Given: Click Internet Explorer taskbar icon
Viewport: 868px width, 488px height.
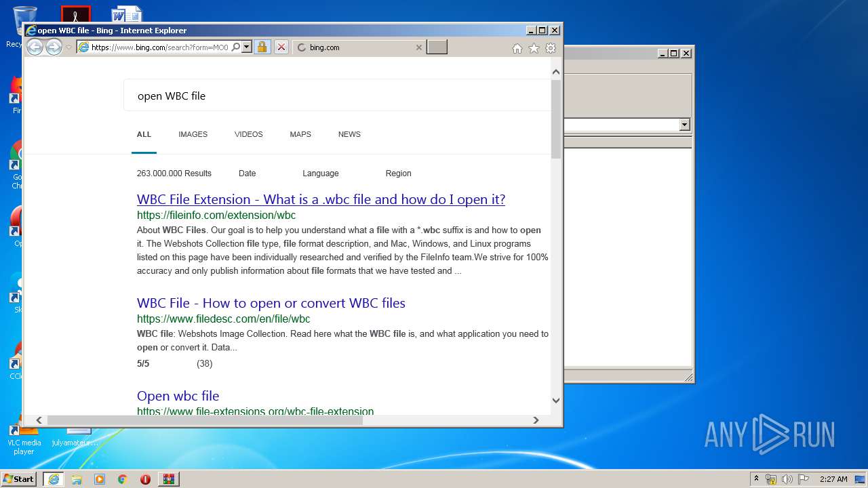Looking at the screenshot, I should pyautogui.click(x=54, y=479).
